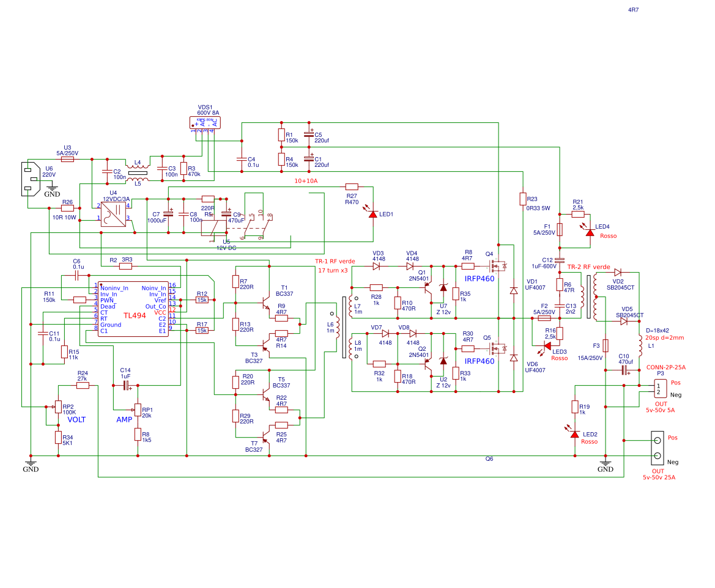
Task: Click the VD6 UF4007 diode symbol
Action: 514,358
